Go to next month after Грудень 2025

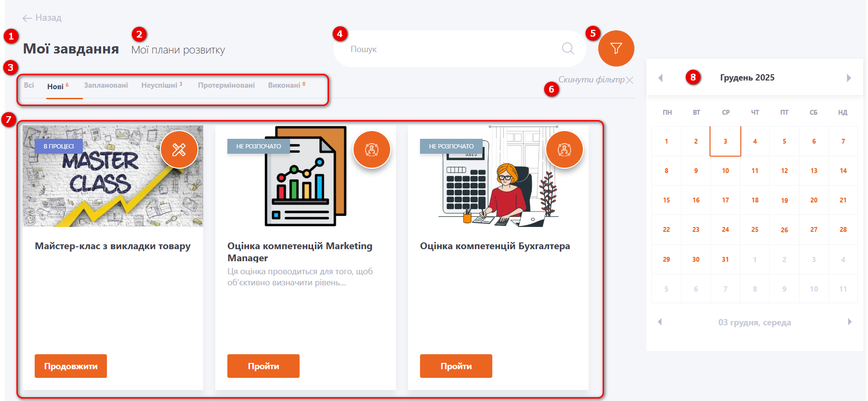pyautogui.click(x=849, y=78)
